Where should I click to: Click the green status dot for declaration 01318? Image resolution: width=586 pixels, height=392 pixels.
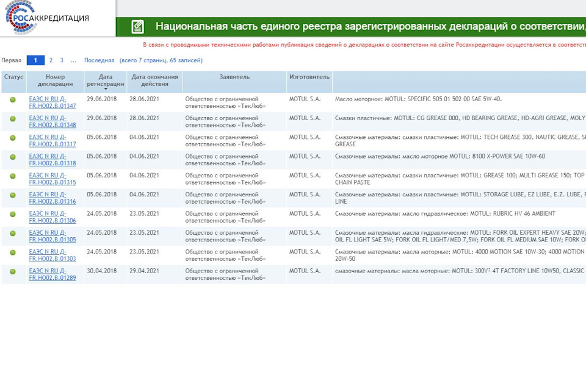pos(13,157)
